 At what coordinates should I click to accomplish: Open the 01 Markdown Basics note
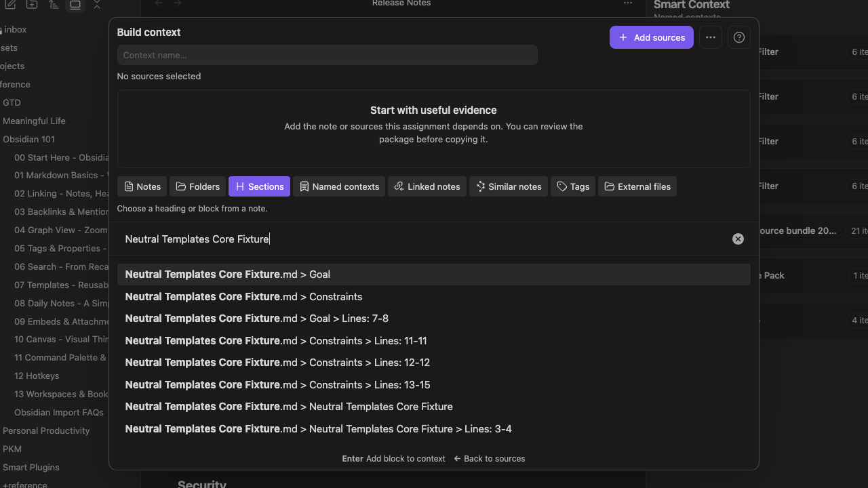60,176
